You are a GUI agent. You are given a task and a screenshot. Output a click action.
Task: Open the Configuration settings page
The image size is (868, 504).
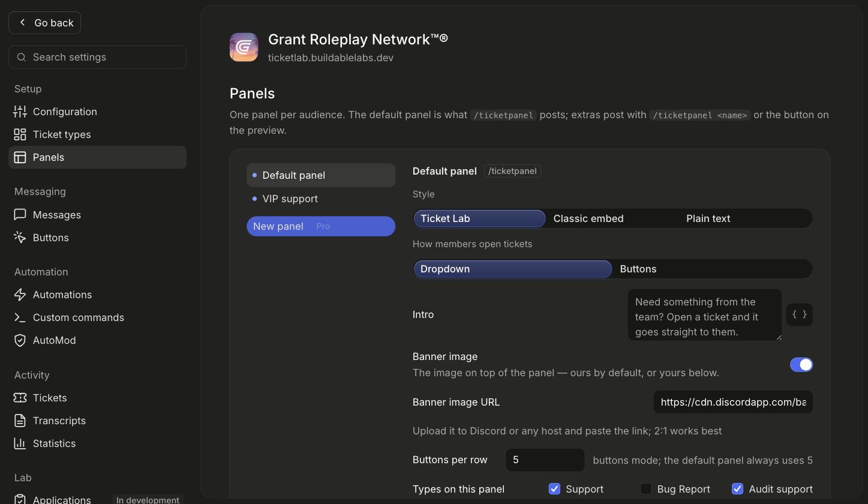point(97,112)
